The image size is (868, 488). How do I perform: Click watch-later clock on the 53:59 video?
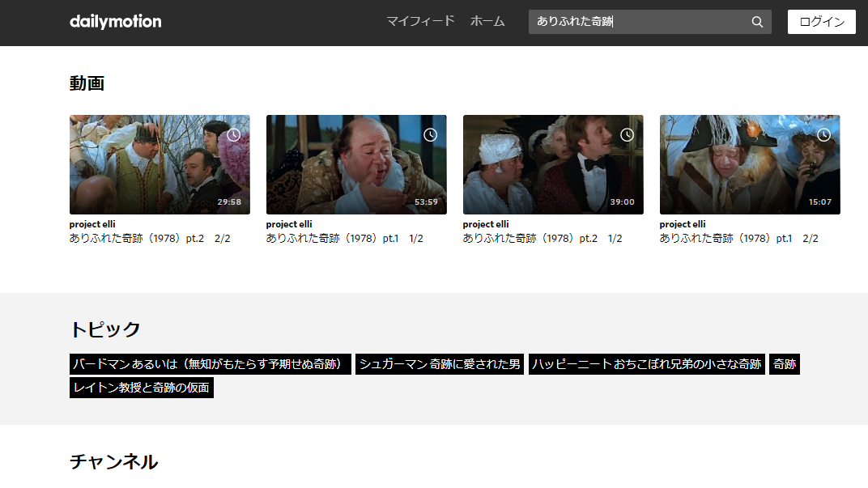(x=430, y=135)
